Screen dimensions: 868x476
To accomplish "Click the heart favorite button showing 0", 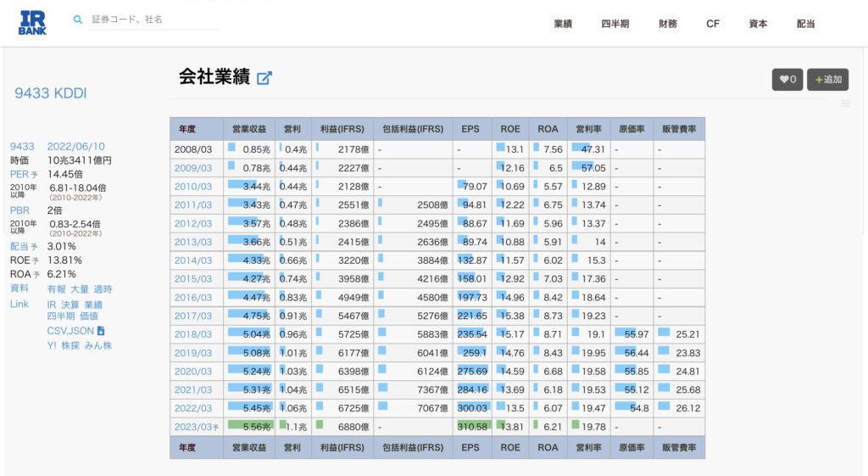I will pyautogui.click(x=787, y=79).
